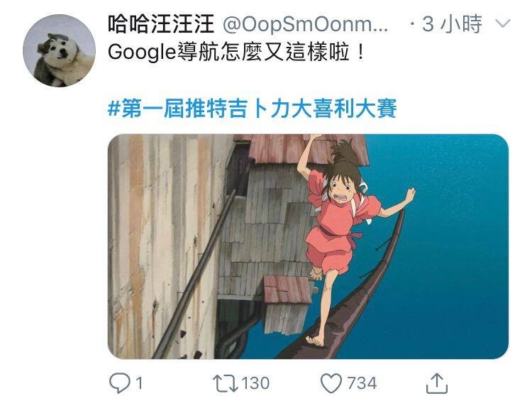Click the reply count 1
The width and height of the screenshot is (532, 396).
pos(139,383)
